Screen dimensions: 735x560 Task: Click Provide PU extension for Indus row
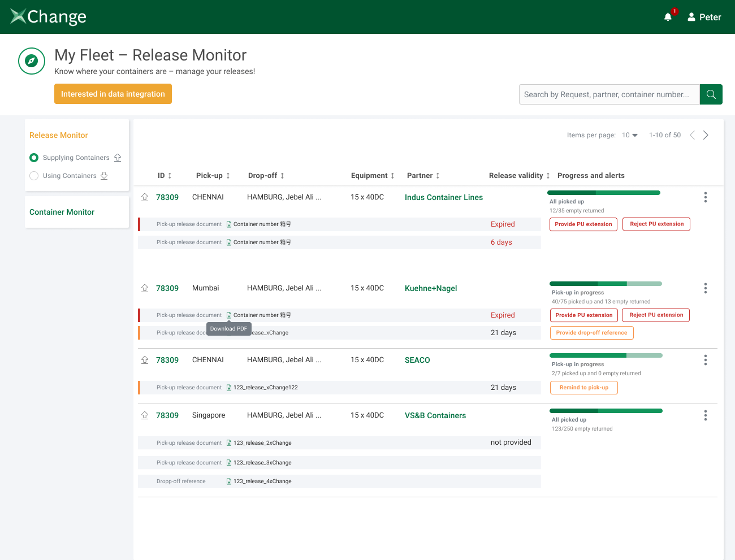(x=583, y=224)
